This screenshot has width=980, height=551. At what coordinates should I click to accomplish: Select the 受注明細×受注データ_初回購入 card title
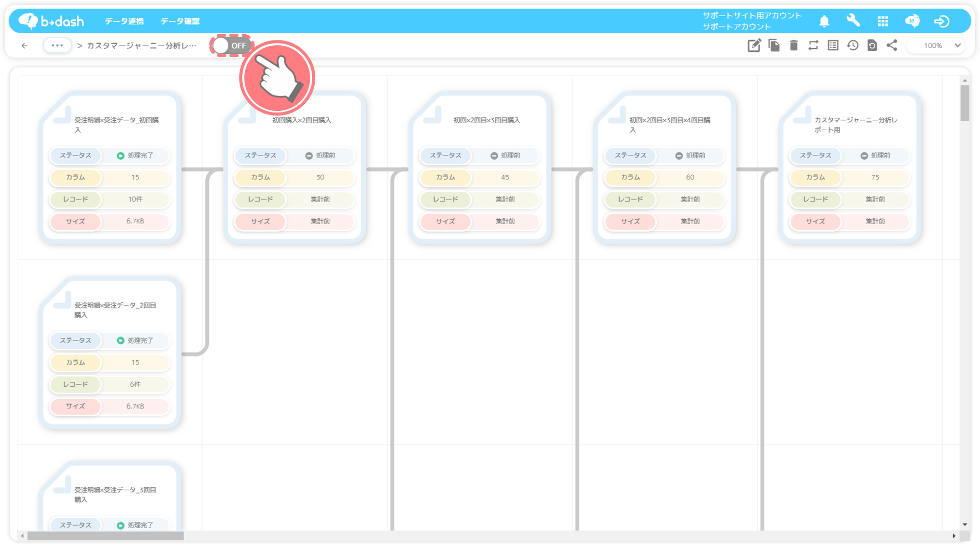click(116, 125)
